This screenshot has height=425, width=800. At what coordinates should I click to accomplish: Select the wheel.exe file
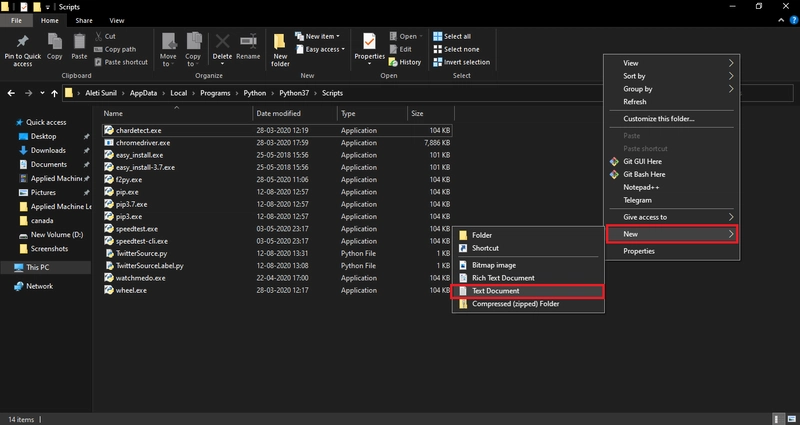coord(277,290)
